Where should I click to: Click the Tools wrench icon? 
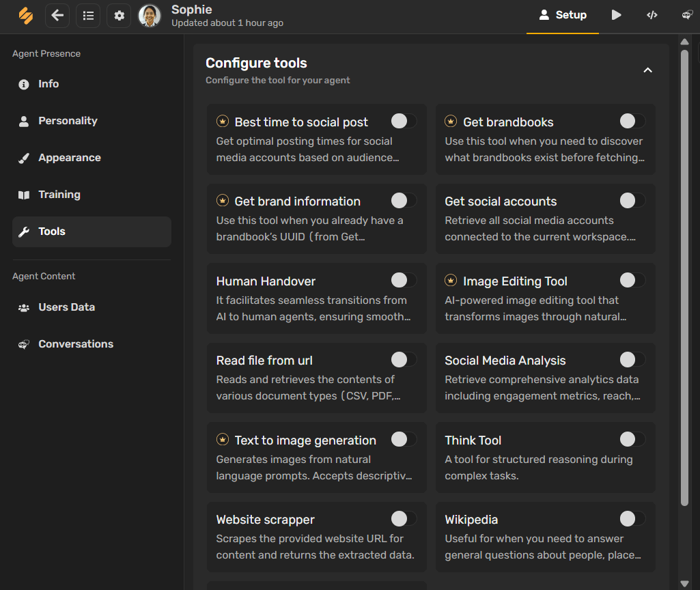coord(24,231)
